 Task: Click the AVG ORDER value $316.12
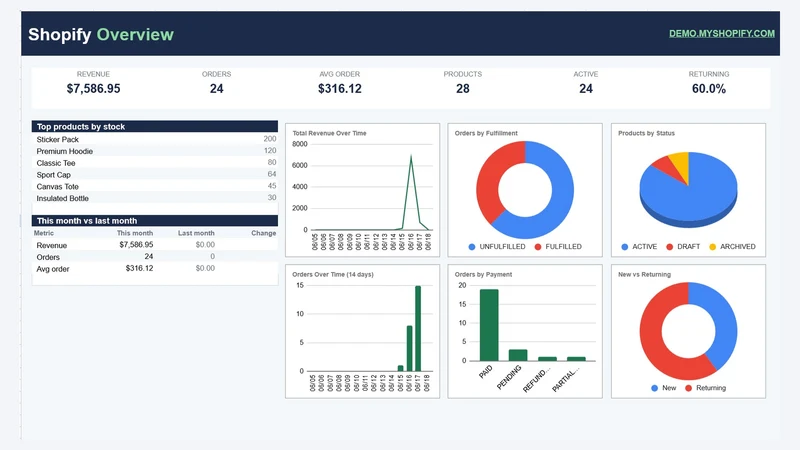[340, 89]
